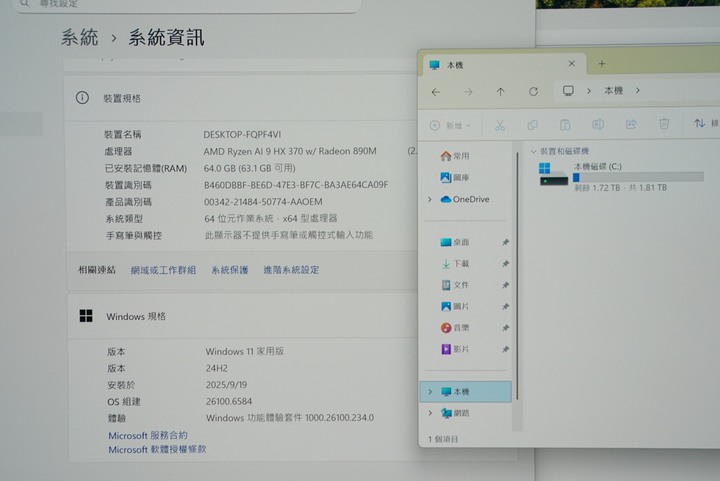
Task: Go back in File Explorer
Action: tap(436, 92)
